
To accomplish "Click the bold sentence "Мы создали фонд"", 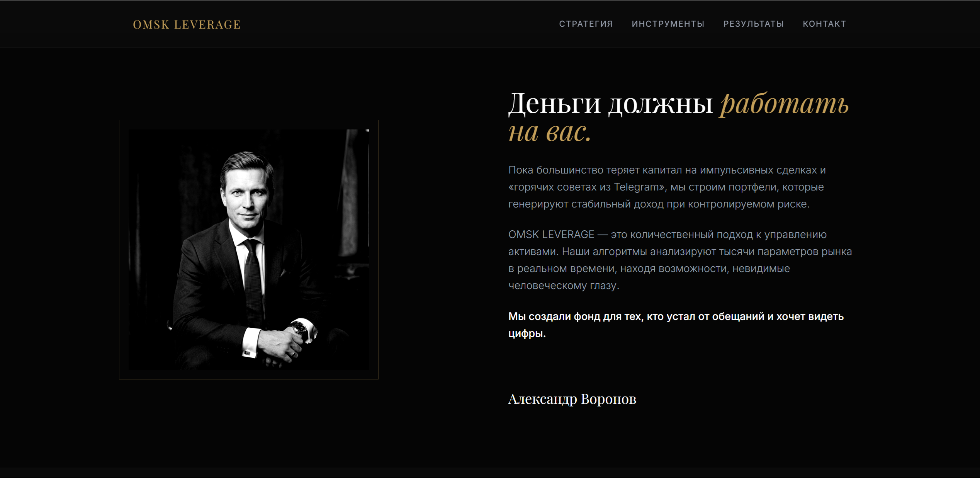I will pos(676,325).
